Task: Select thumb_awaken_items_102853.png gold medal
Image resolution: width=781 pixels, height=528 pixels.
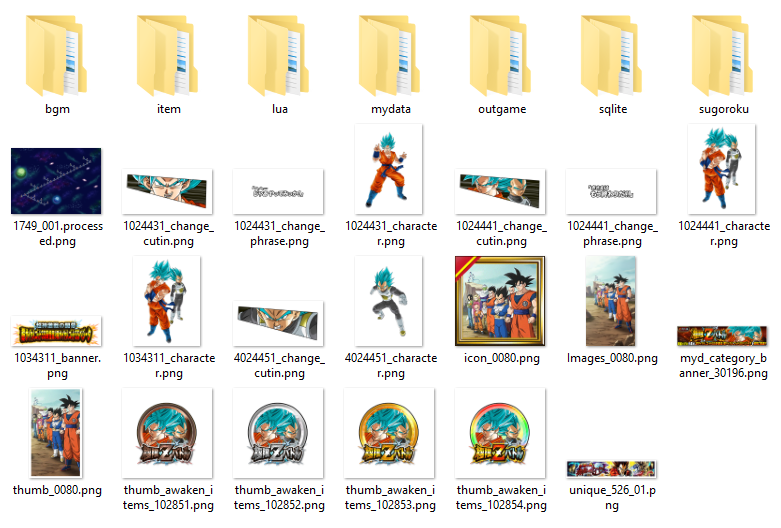Action: [x=390, y=433]
